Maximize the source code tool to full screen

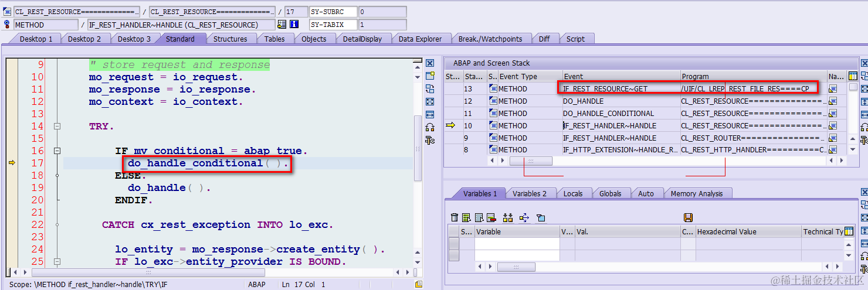click(x=430, y=101)
